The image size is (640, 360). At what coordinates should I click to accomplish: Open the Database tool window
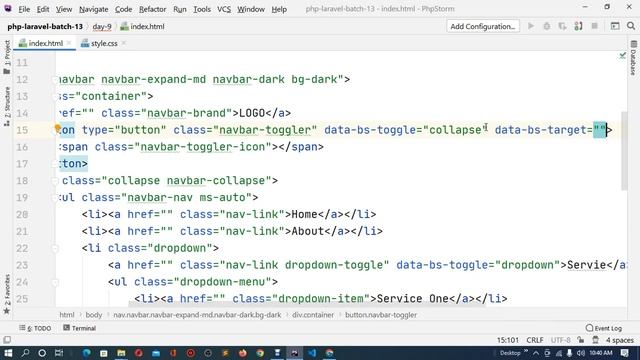(633, 58)
